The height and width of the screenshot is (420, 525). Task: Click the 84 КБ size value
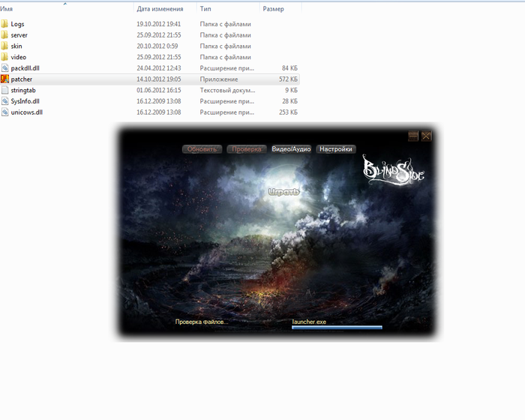click(289, 68)
